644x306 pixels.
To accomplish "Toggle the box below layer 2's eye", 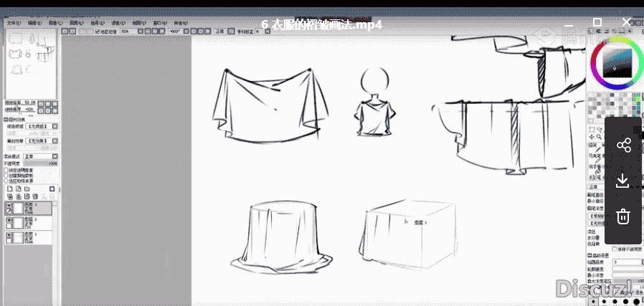I will (x=9, y=226).
